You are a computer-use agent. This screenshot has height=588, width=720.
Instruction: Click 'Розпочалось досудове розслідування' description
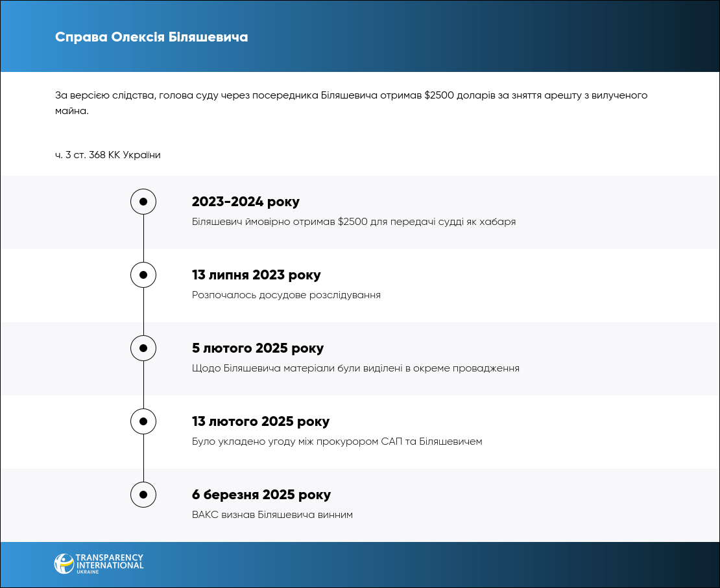[286, 295]
